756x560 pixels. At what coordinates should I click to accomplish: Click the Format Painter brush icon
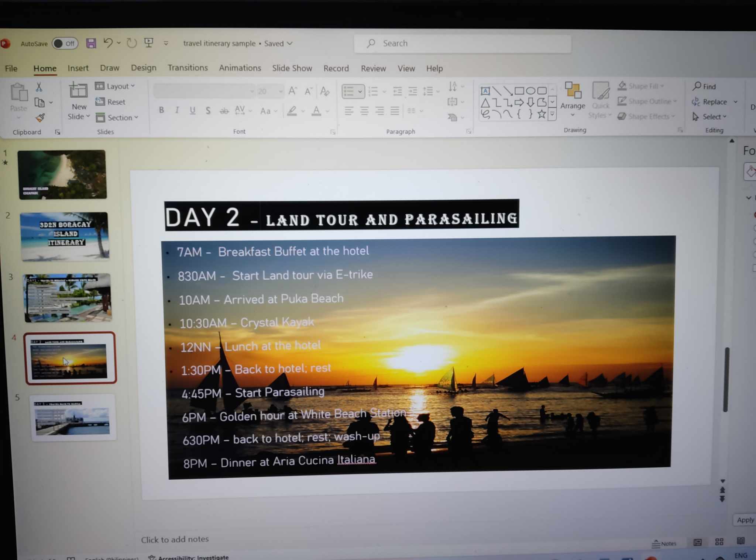click(x=40, y=118)
